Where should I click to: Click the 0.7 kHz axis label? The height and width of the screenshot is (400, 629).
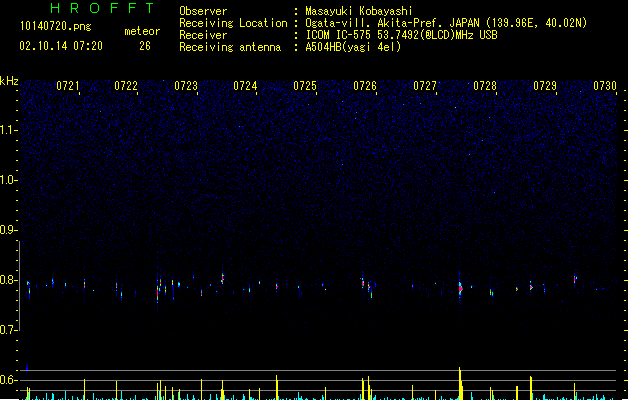(9, 330)
